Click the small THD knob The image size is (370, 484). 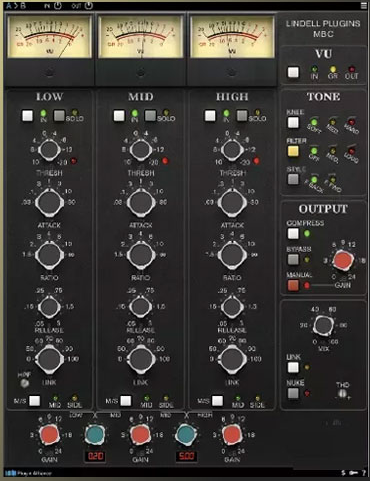pos(342,394)
